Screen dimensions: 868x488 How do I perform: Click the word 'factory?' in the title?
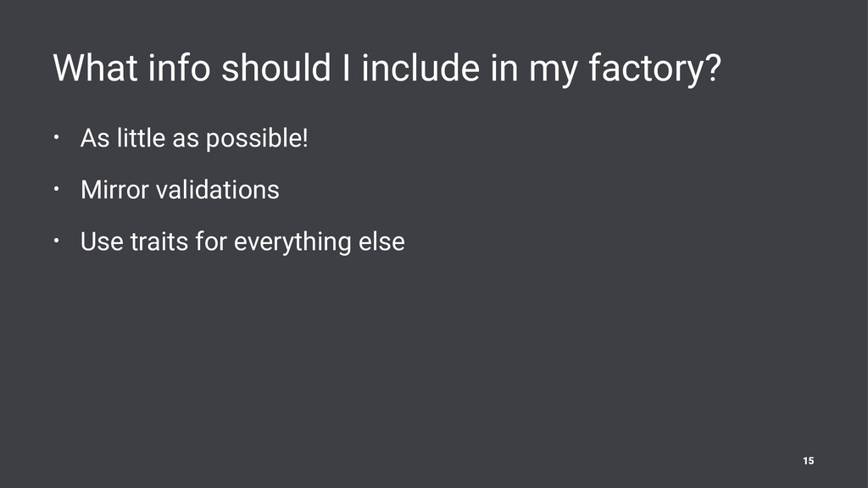click(655, 69)
